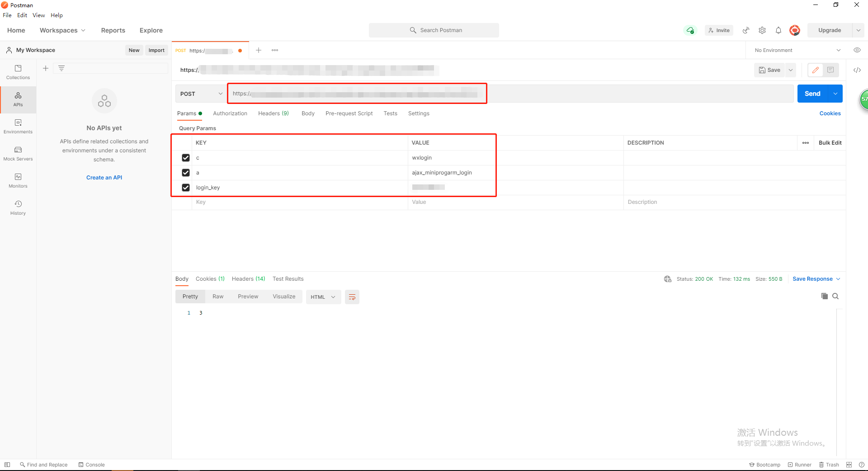This screenshot has height=471, width=868.
Task: Open the Edit menu
Action: pyautogui.click(x=22, y=15)
